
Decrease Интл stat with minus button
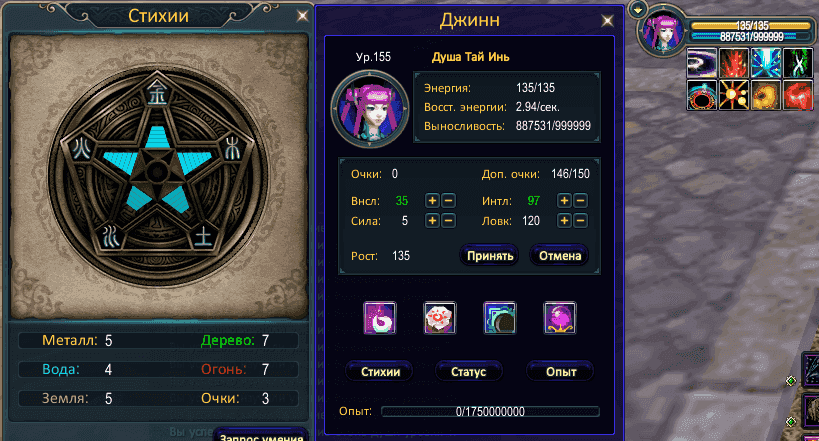pos(580,201)
